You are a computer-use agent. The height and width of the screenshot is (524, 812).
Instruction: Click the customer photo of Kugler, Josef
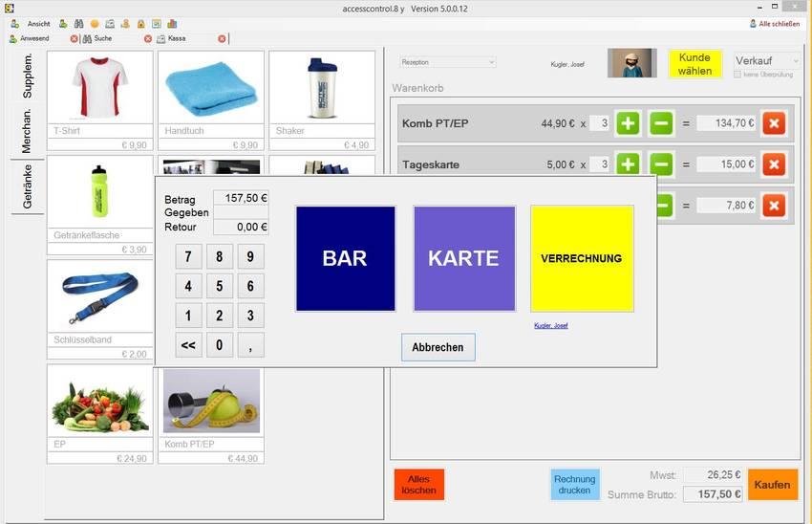coord(632,63)
